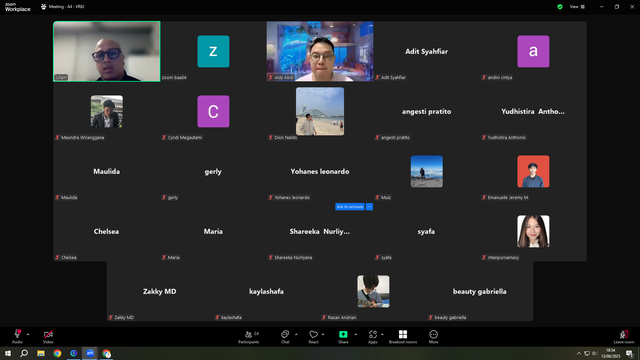Toggle the Audio microphone button
Viewport: 640px width, 360px height.
coord(17,337)
